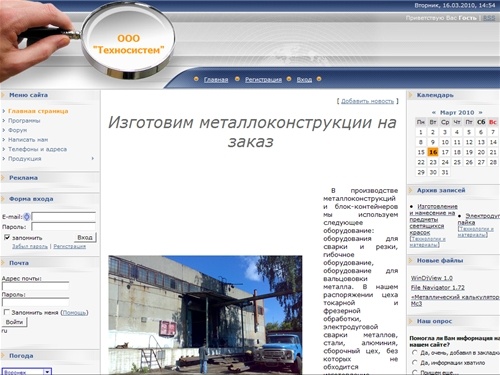Click the Пароль field in the login form
The width and height of the screenshot is (500, 375).
63,227
